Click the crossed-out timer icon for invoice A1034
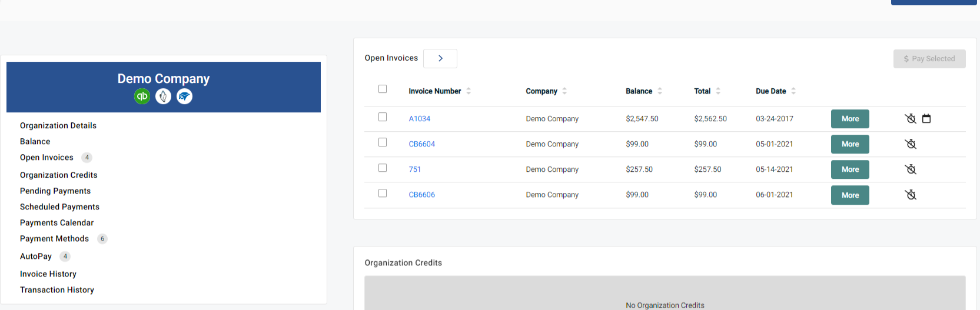Image resolution: width=980 pixels, height=310 pixels. (x=910, y=119)
